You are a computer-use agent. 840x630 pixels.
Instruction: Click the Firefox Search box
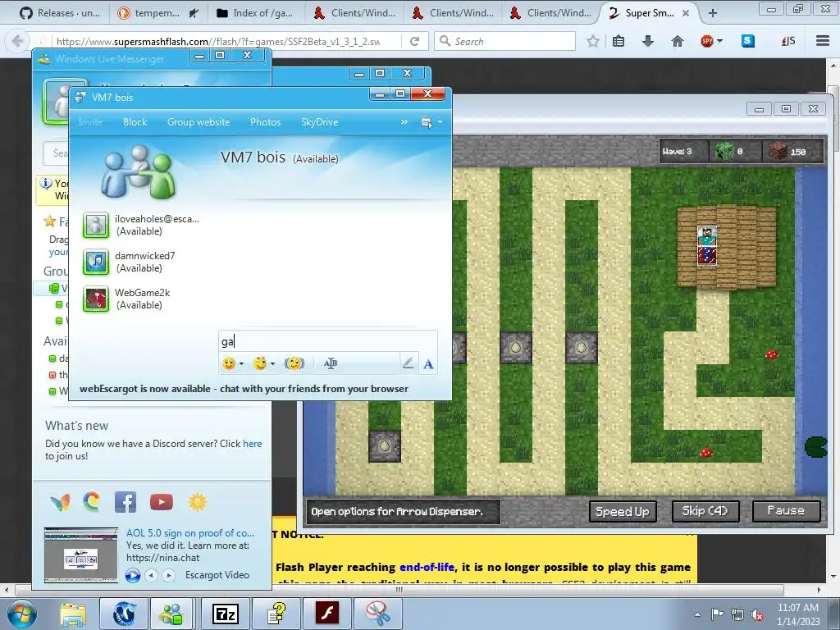tap(504, 41)
